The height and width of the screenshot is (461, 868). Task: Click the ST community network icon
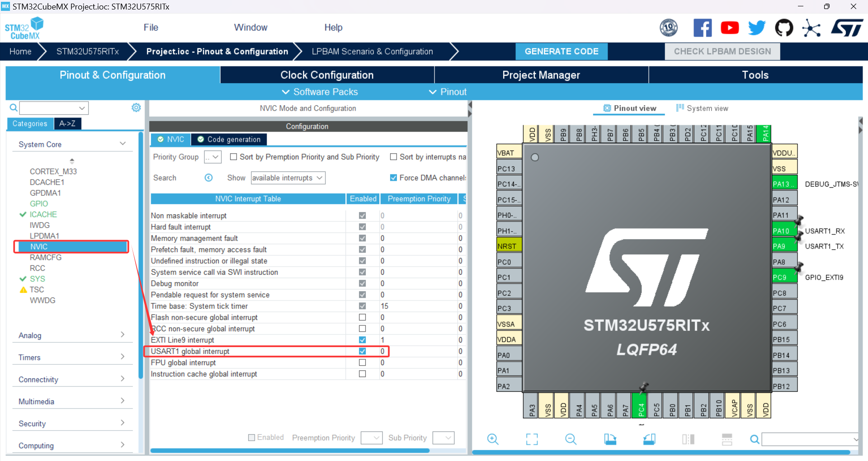tap(811, 28)
